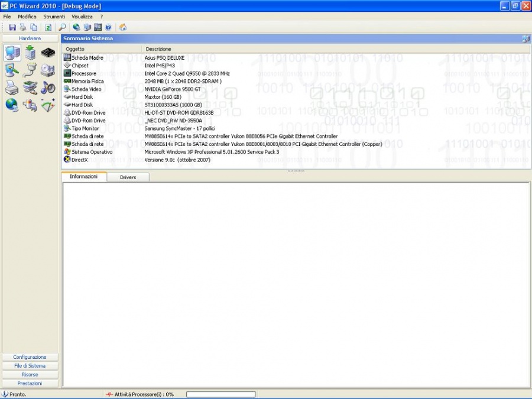
Task: Open the Visualizza menu
Action: pos(82,17)
